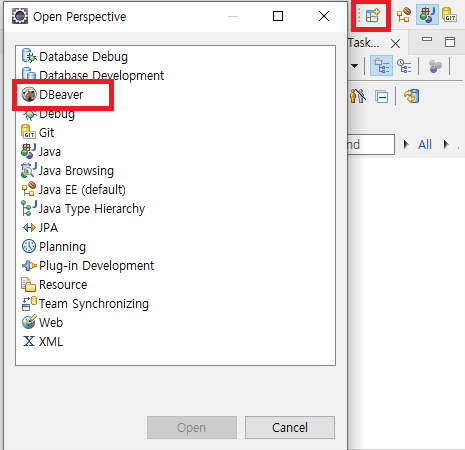The image size is (465, 450).
Task: Select the Database Development perspective
Action: coord(93,75)
